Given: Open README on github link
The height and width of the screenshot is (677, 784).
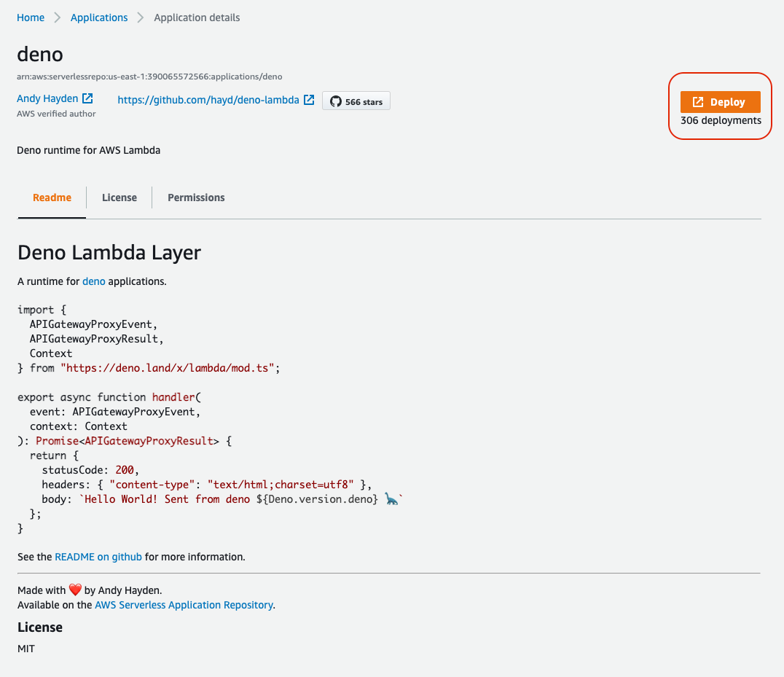Looking at the screenshot, I should tap(98, 557).
